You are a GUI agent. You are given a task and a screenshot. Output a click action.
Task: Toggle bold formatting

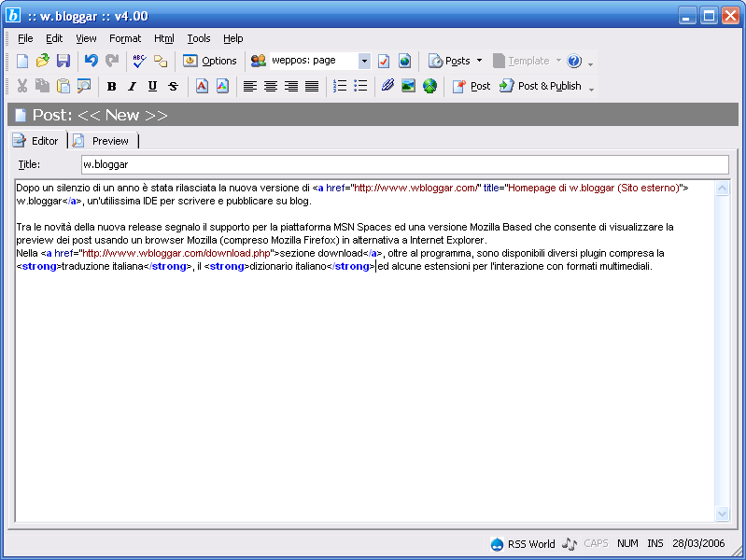click(x=112, y=86)
